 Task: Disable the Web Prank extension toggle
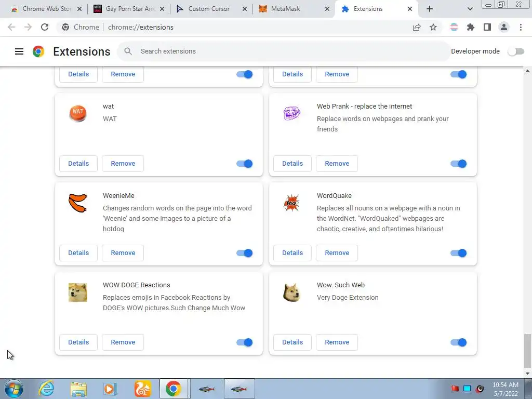[459, 164]
